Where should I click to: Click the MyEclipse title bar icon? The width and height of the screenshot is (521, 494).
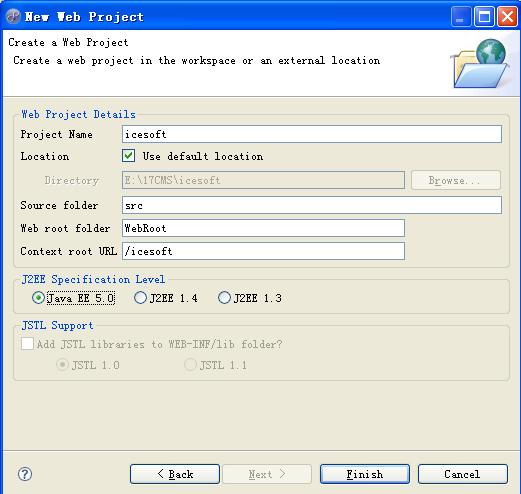coord(13,16)
